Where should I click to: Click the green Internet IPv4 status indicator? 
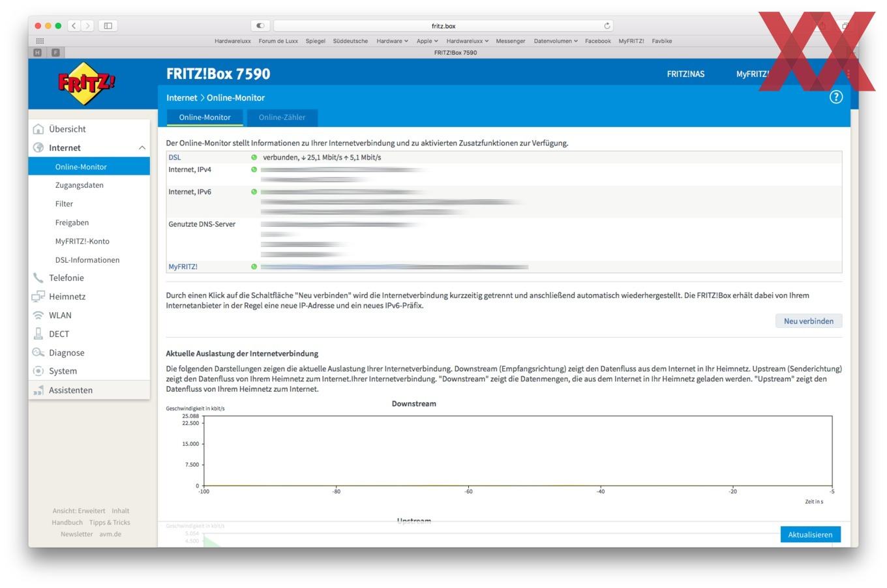pos(254,169)
